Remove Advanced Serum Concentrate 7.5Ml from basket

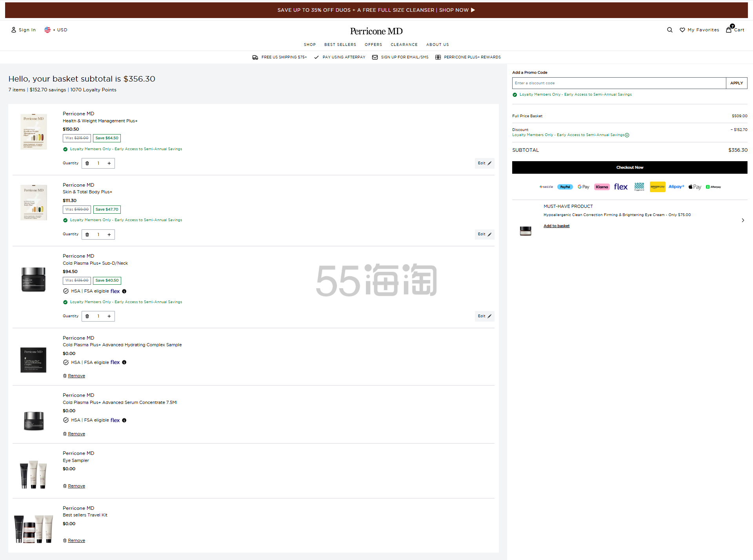(x=74, y=434)
